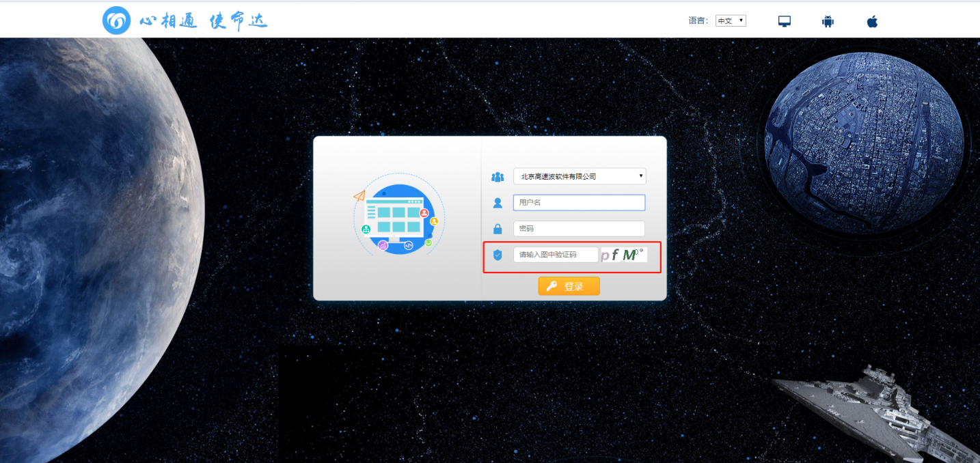
Task: Open the Apple iOS download icon
Action: click(x=872, y=21)
